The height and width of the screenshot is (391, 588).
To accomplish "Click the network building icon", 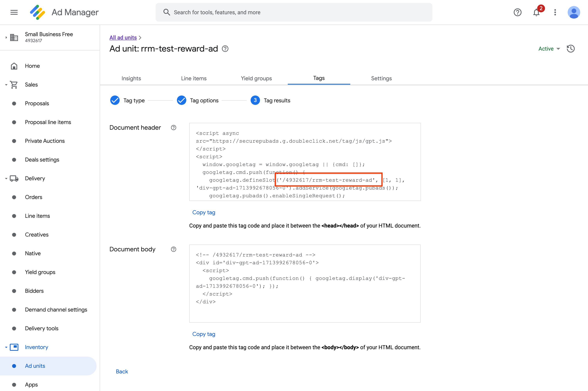I will 14,37.
